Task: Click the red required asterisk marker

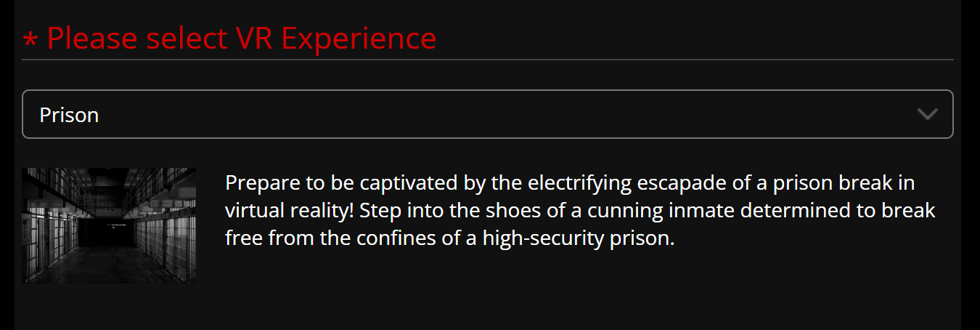Action: click(x=30, y=41)
